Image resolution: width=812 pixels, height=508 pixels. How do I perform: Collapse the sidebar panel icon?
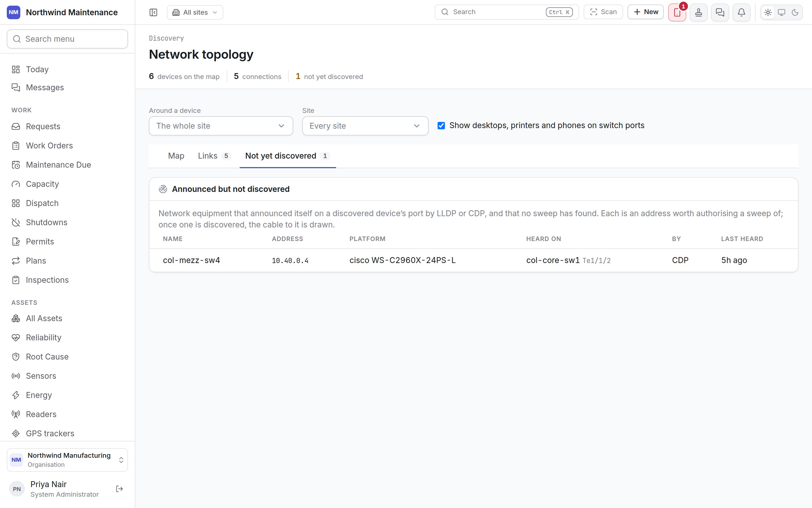(x=153, y=12)
